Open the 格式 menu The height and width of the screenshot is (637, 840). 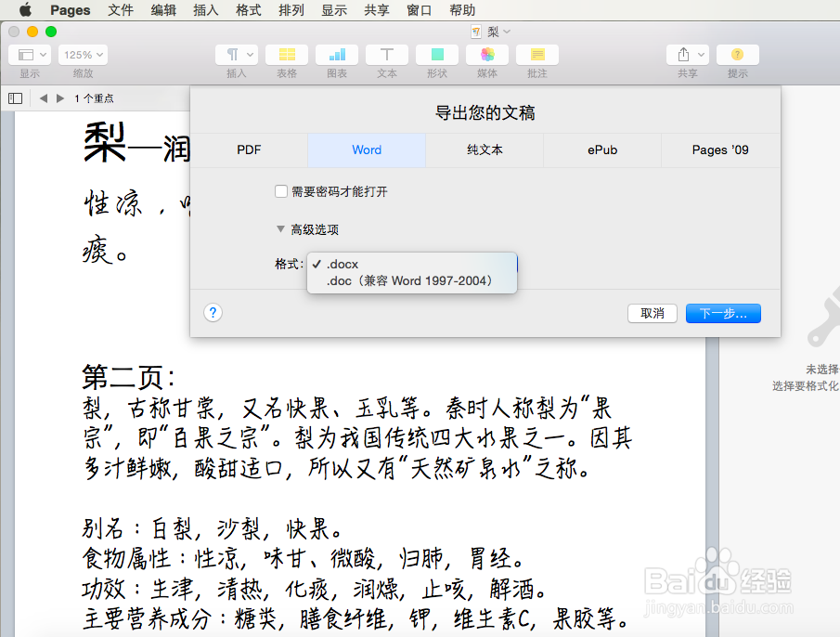tap(249, 10)
